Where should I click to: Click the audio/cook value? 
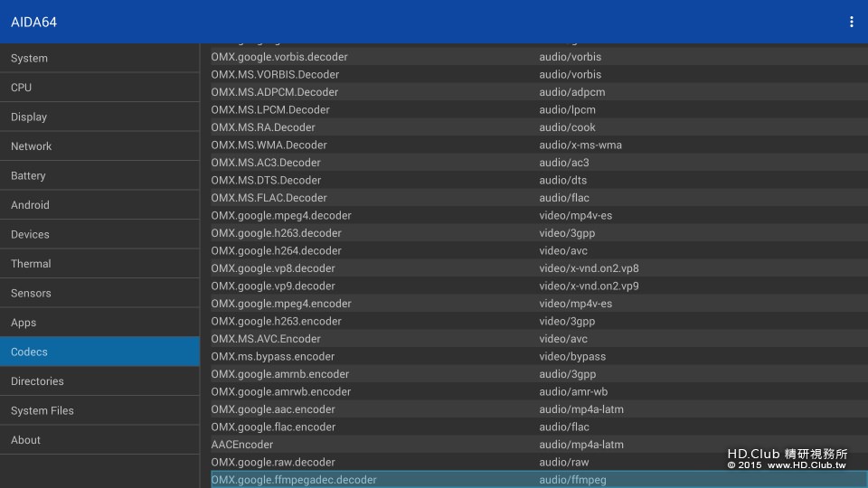tap(568, 127)
